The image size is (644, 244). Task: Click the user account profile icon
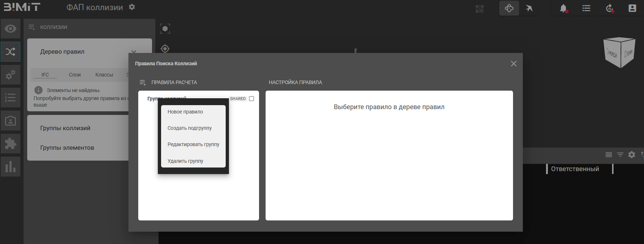click(x=632, y=8)
